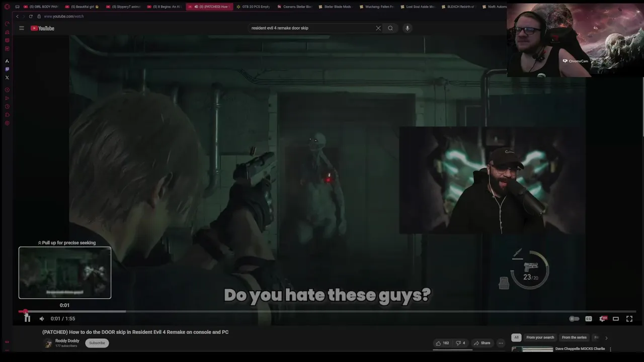Select the From the series chip
Screen dimensions: 644x362
point(574,337)
